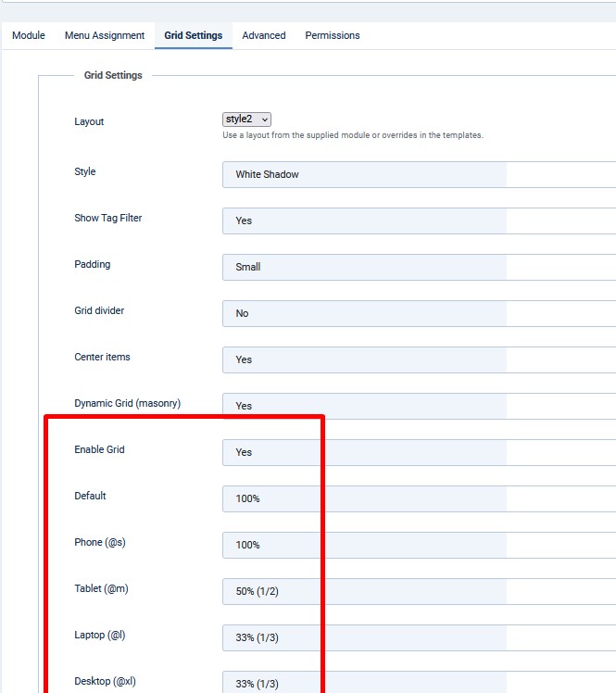Open the Style White Shadow selector

419,174
